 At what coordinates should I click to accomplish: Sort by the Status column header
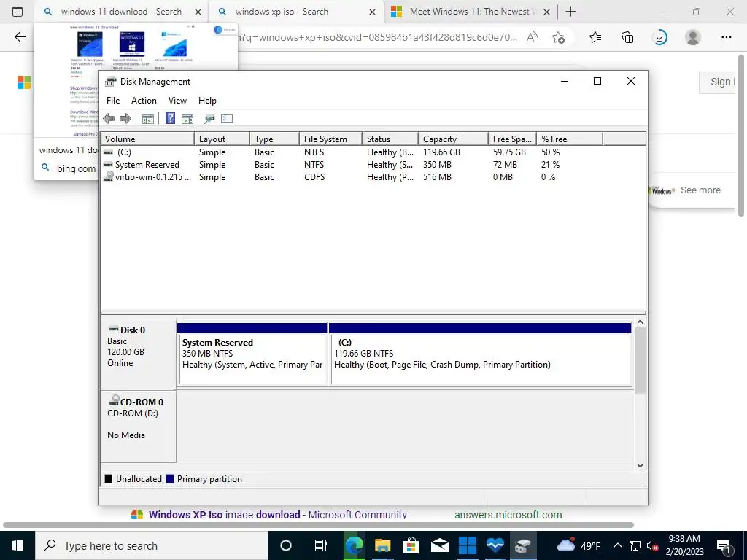pyautogui.click(x=390, y=139)
